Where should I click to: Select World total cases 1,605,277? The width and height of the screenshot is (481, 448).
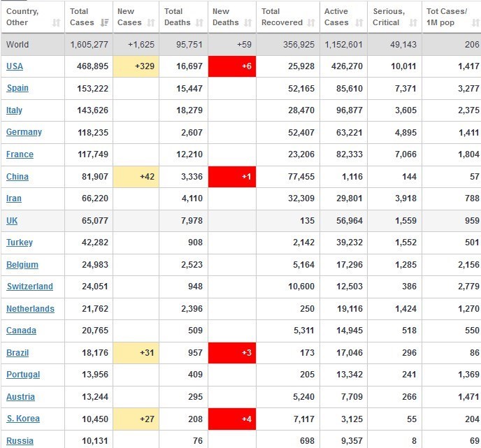coord(89,45)
